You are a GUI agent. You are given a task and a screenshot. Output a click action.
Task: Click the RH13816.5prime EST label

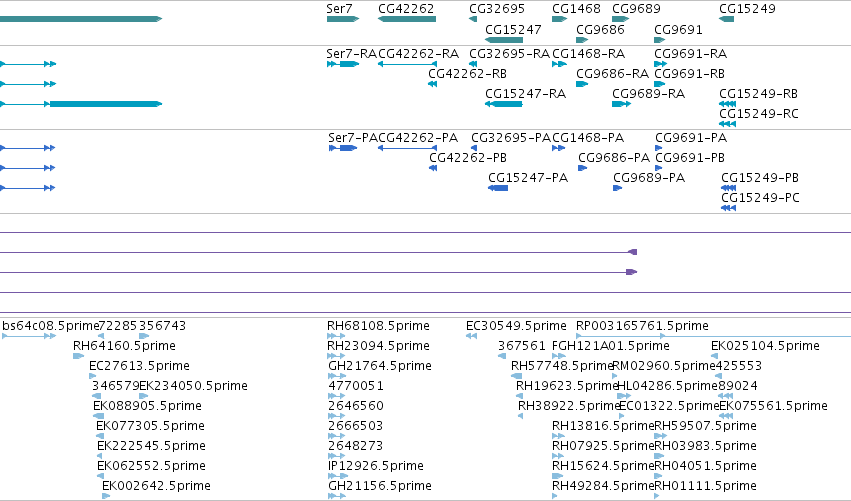[x=603, y=426]
